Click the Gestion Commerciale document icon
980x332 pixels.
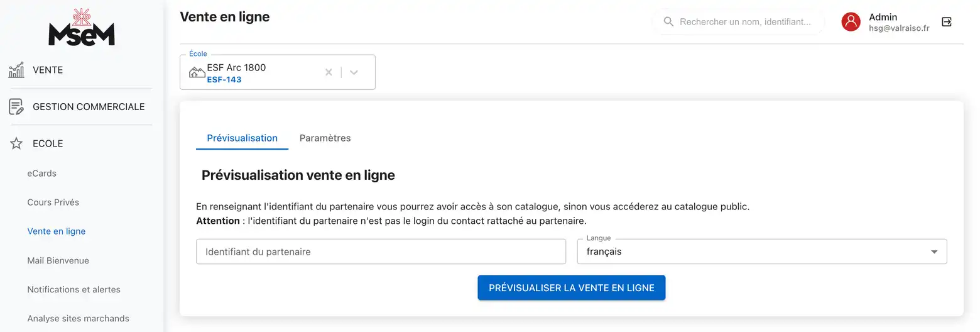(x=16, y=107)
